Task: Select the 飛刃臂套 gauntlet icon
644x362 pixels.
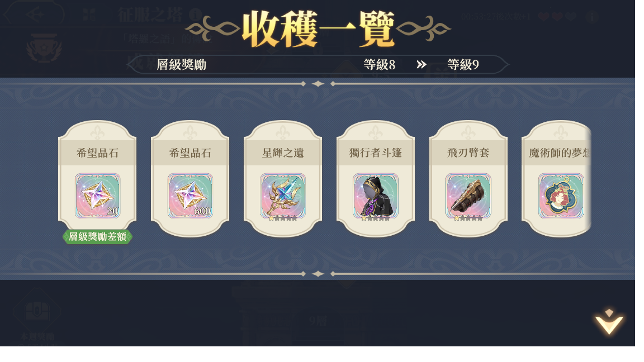Action: click(x=468, y=196)
